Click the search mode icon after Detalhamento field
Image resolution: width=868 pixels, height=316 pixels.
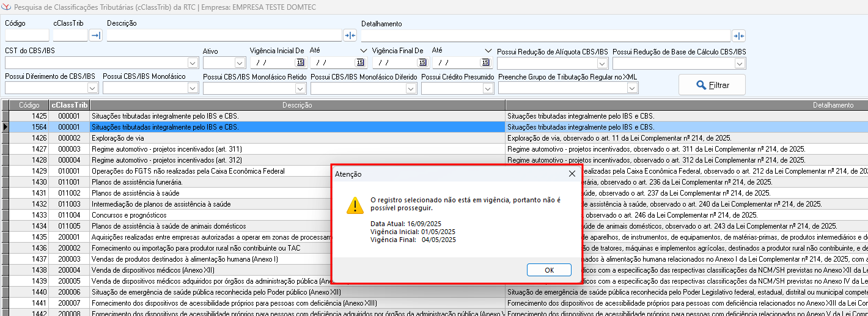click(738, 35)
